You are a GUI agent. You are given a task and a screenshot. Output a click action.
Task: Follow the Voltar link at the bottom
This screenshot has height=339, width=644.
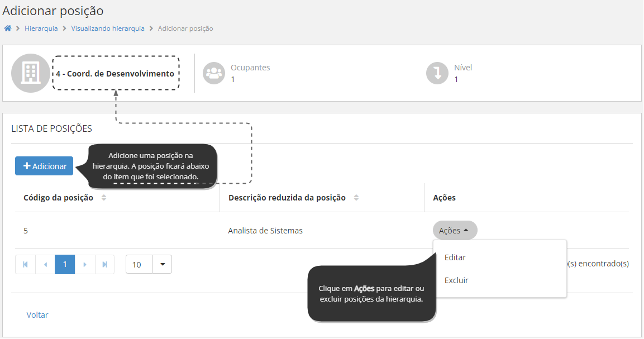coord(37,314)
